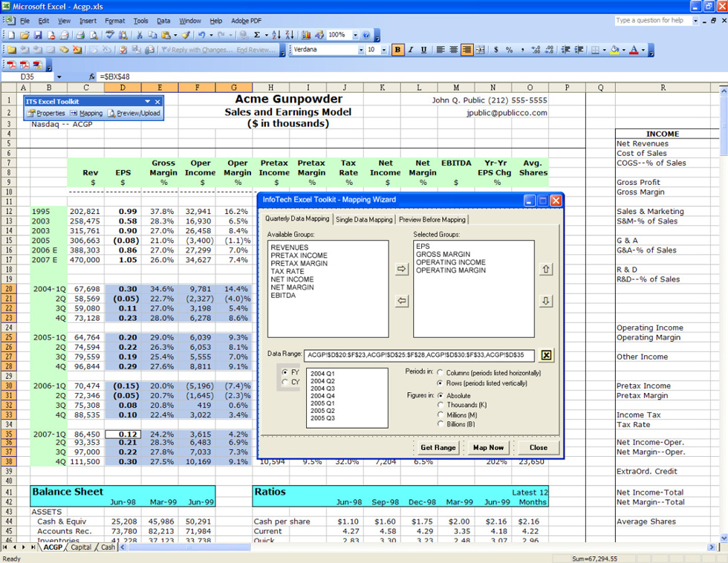Open the Data menu
Image resolution: width=728 pixels, height=563 pixels.
[x=163, y=21]
